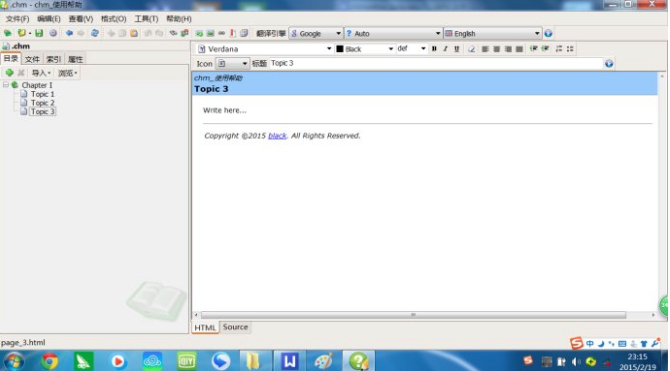Click globe icon next to English dropdown
Viewport: 670px width, 371px height.
point(548,33)
